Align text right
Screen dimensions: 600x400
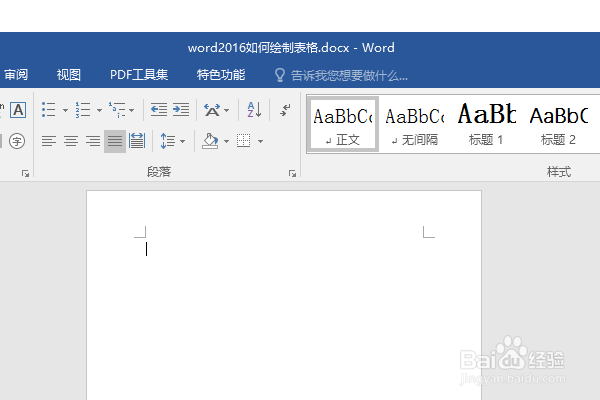click(93, 141)
